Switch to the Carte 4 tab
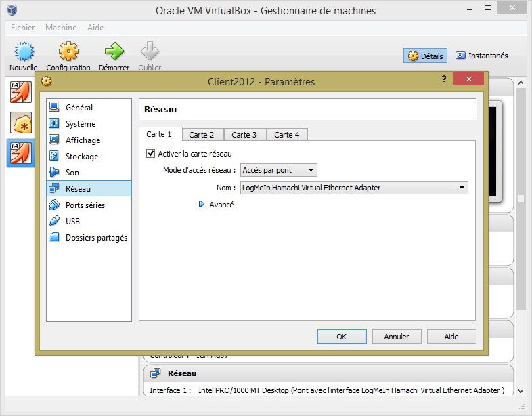This screenshot has width=532, height=416. (288, 135)
